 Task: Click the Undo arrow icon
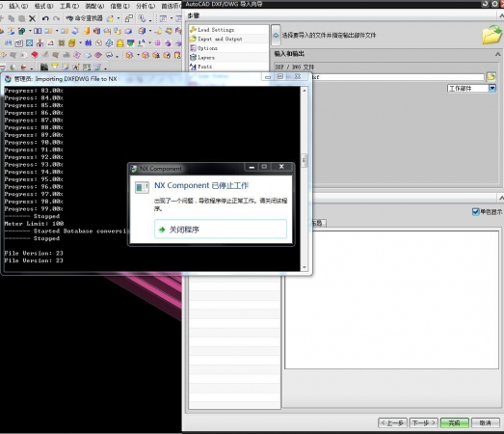click(45, 18)
